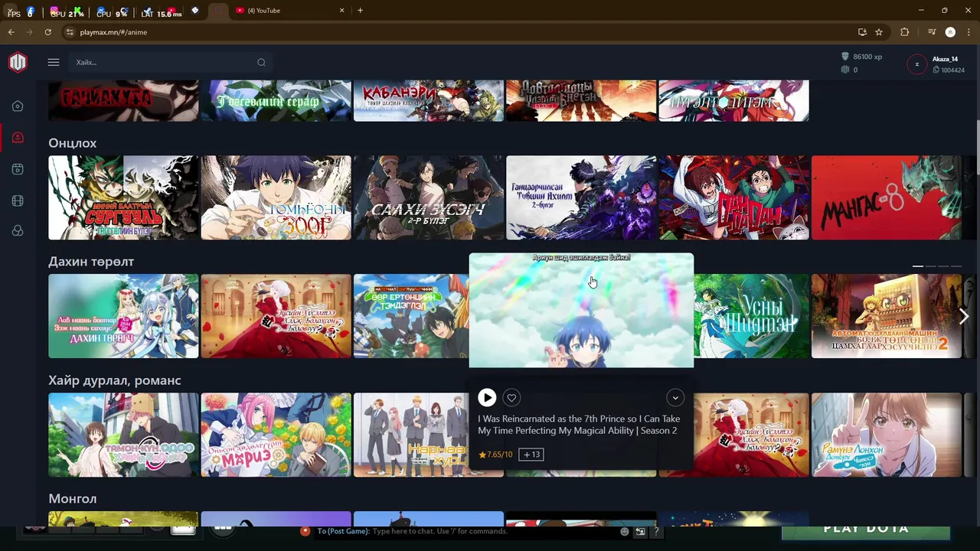Play the 7th Prince Season 2 preview
Image resolution: width=980 pixels, height=551 pixels.
click(487, 397)
